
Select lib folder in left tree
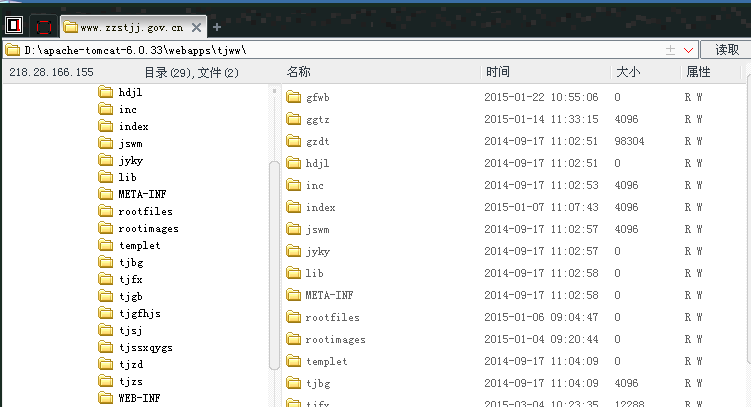click(x=117, y=177)
